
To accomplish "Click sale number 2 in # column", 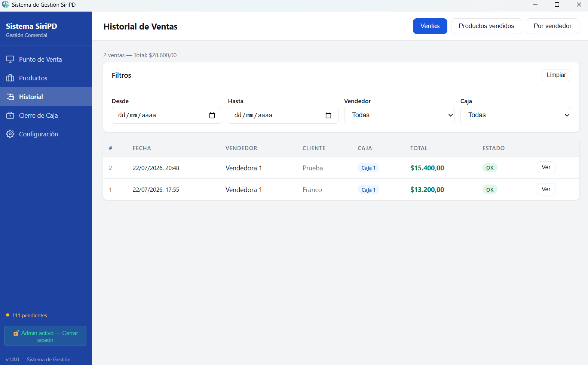I will click(110, 168).
